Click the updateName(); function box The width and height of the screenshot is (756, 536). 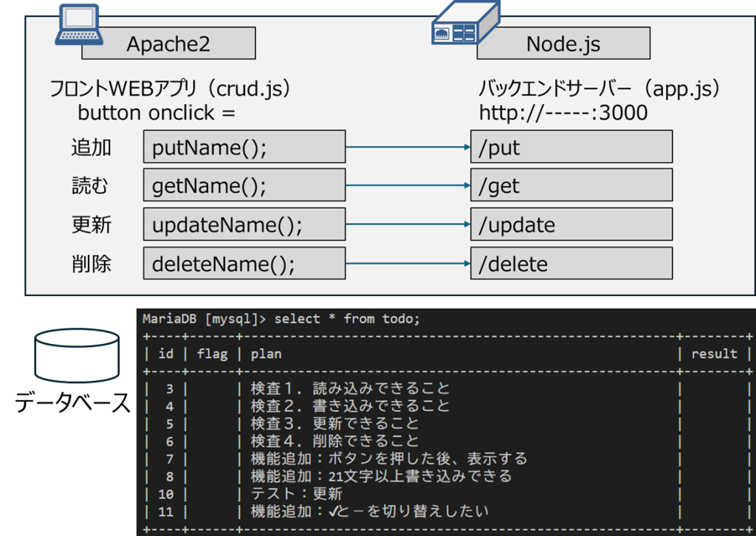coord(244,224)
